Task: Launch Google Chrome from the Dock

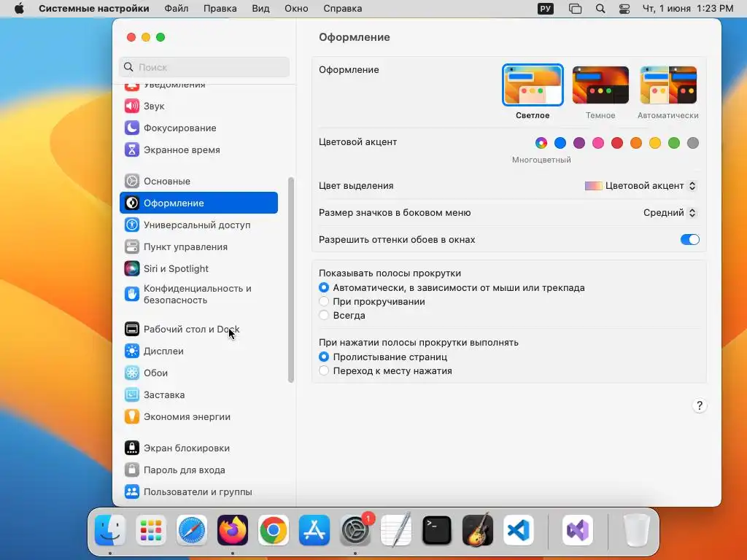Action: click(x=274, y=530)
